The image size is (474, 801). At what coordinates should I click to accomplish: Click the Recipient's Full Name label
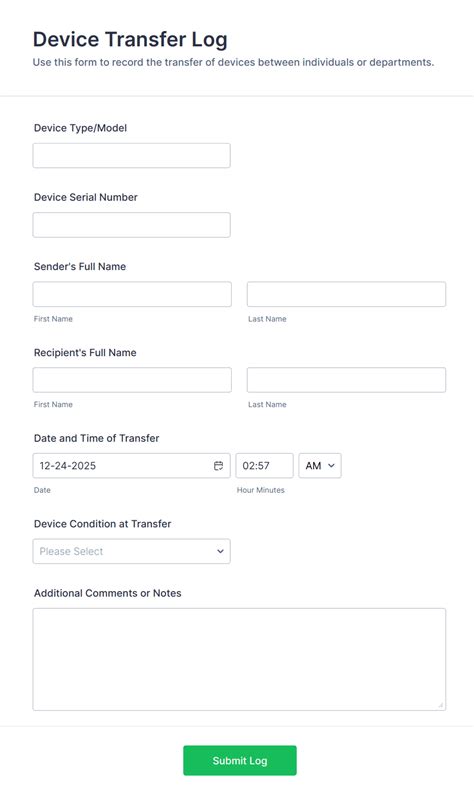[85, 352]
